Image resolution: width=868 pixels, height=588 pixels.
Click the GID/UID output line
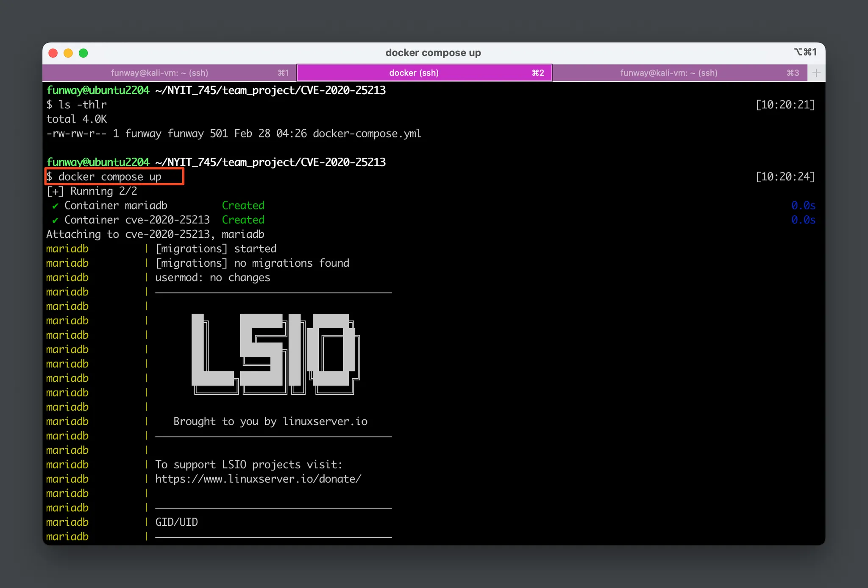(x=176, y=522)
